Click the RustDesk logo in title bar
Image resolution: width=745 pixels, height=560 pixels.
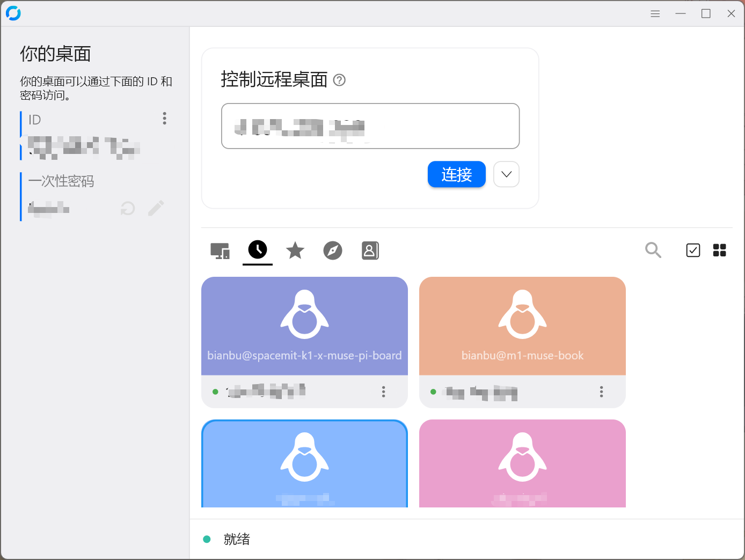[13, 13]
